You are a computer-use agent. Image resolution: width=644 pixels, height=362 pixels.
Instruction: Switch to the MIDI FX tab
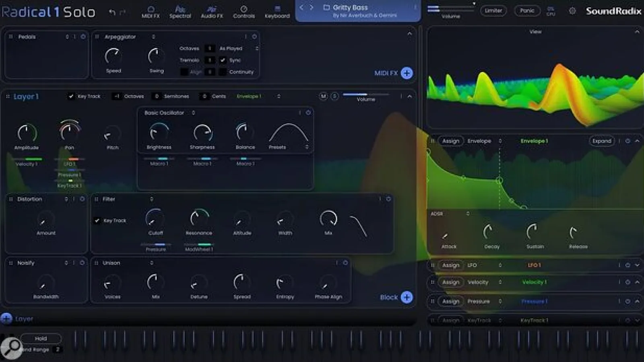tap(151, 12)
